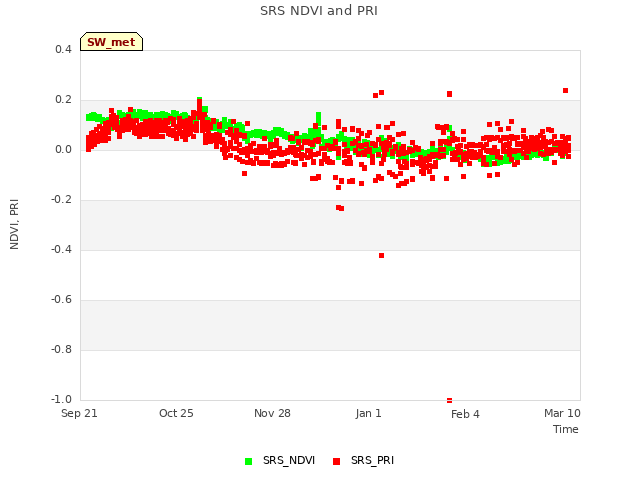
Task: Select the Oct 25 axis tick label
Action: [x=176, y=413]
